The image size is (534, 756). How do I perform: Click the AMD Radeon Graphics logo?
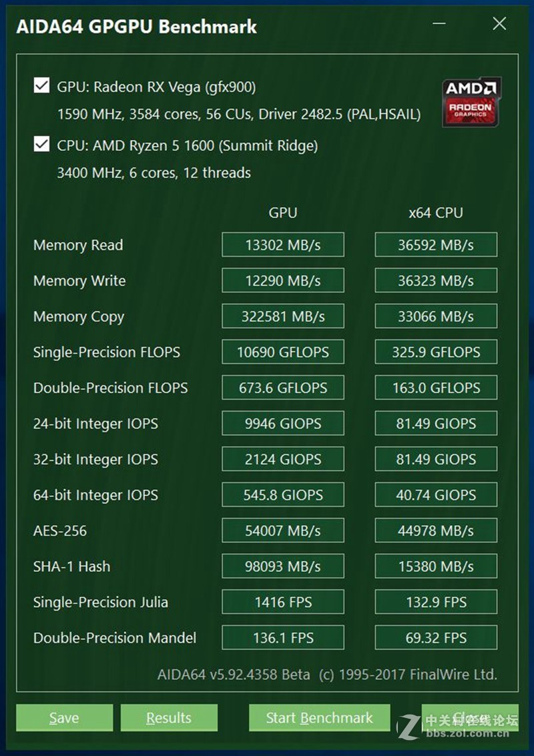click(471, 101)
